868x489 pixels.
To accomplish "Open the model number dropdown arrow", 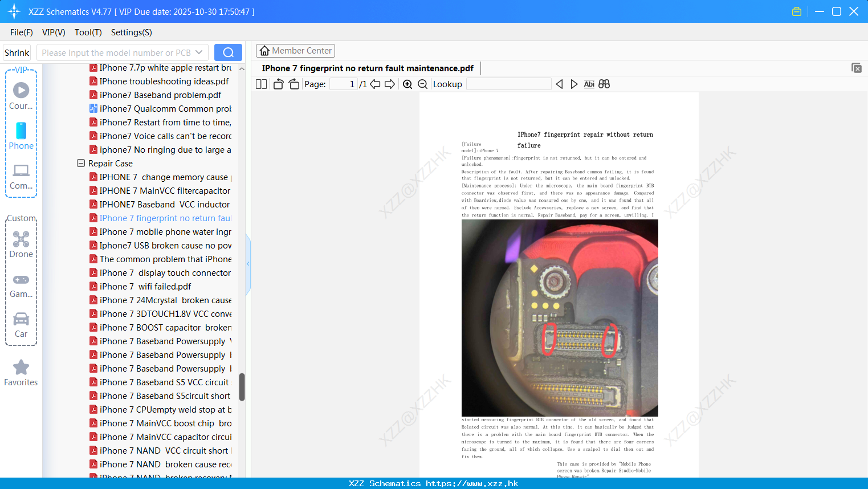I will pos(199,52).
